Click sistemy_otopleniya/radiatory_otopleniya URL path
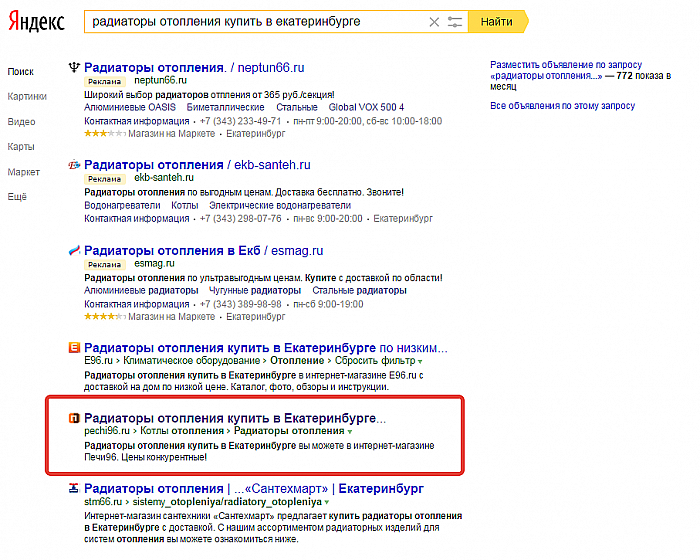This screenshot has height=560, width=700. (227, 501)
